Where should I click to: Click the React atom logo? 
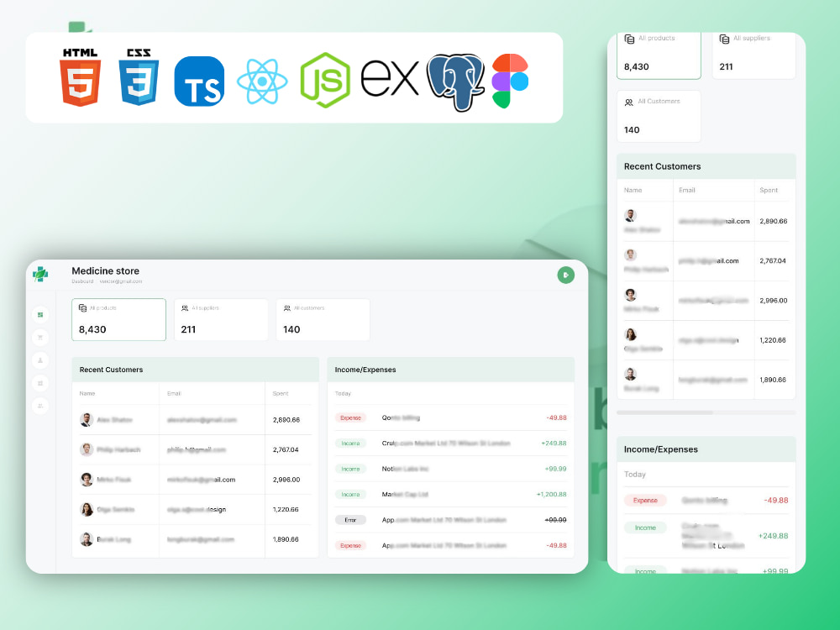[x=262, y=81]
